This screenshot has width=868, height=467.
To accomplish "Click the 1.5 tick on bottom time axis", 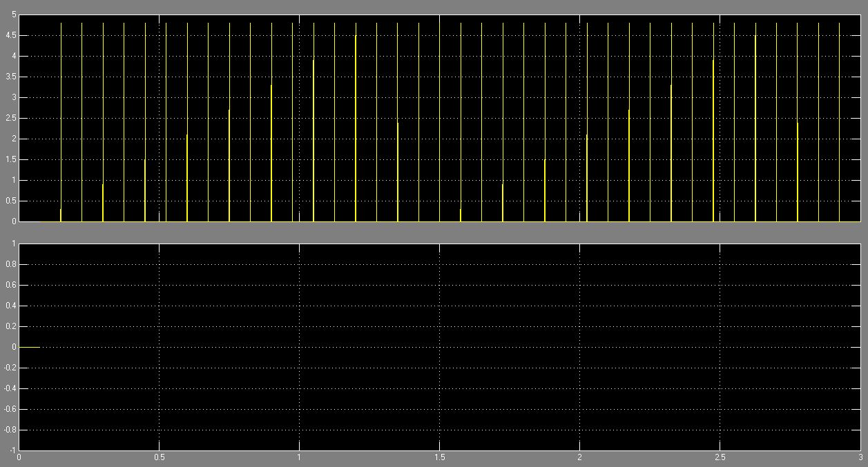I will click(x=439, y=457).
